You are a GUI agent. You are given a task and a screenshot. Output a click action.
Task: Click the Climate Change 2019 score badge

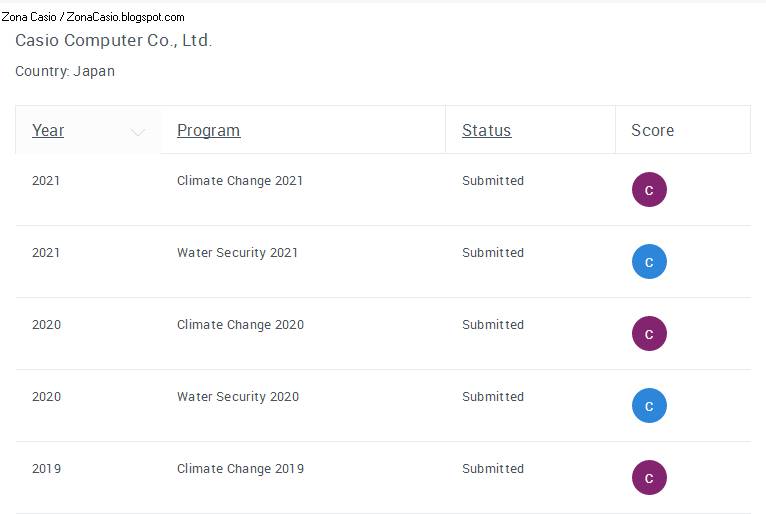pos(649,478)
